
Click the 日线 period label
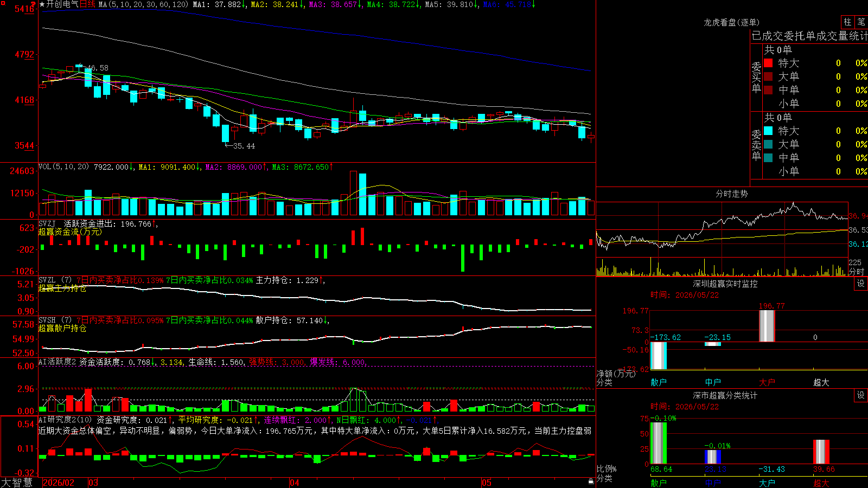pyautogui.click(x=88, y=4)
